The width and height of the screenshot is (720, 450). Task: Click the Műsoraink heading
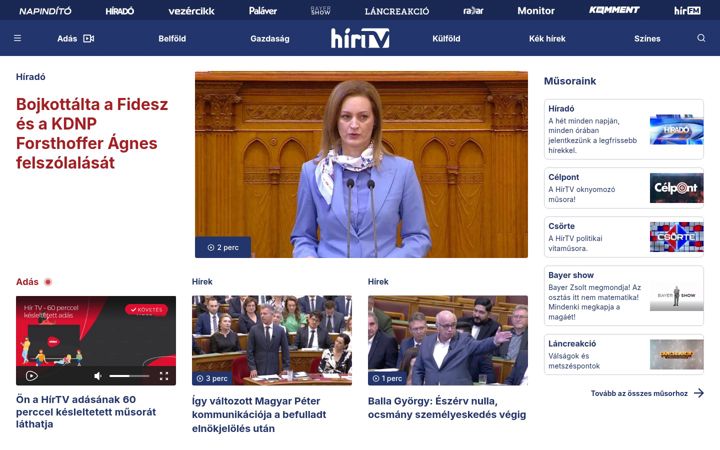[x=570, y=81]
